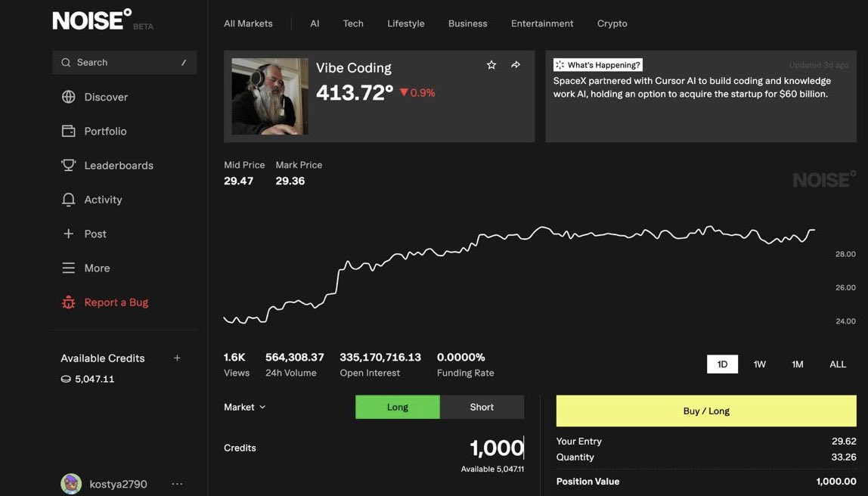The height and width of the screenshot is (496, 868).
Task: Select the 1D chart range
Action: point(722,364)
